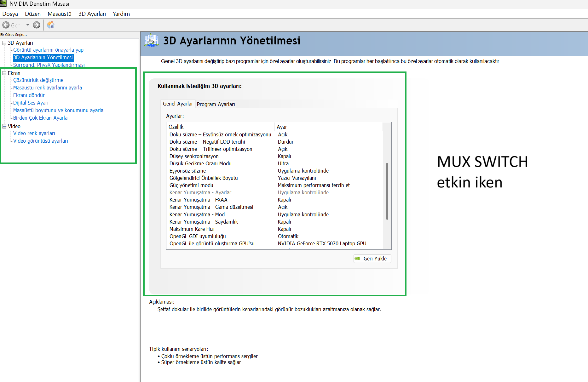The width and height of the screenshot is (588, 382).
Task: Click the Durdur value for Negatif LOD
Action: click(285, 142)
